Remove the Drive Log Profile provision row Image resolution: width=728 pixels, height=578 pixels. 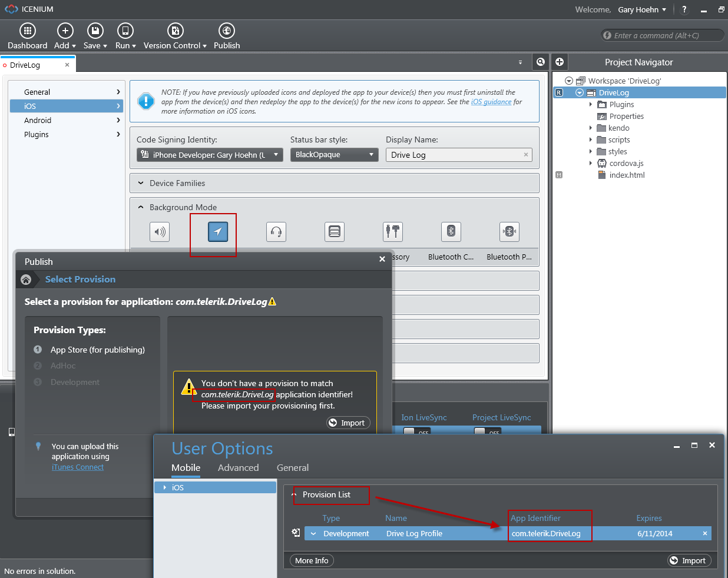(704, 533)
